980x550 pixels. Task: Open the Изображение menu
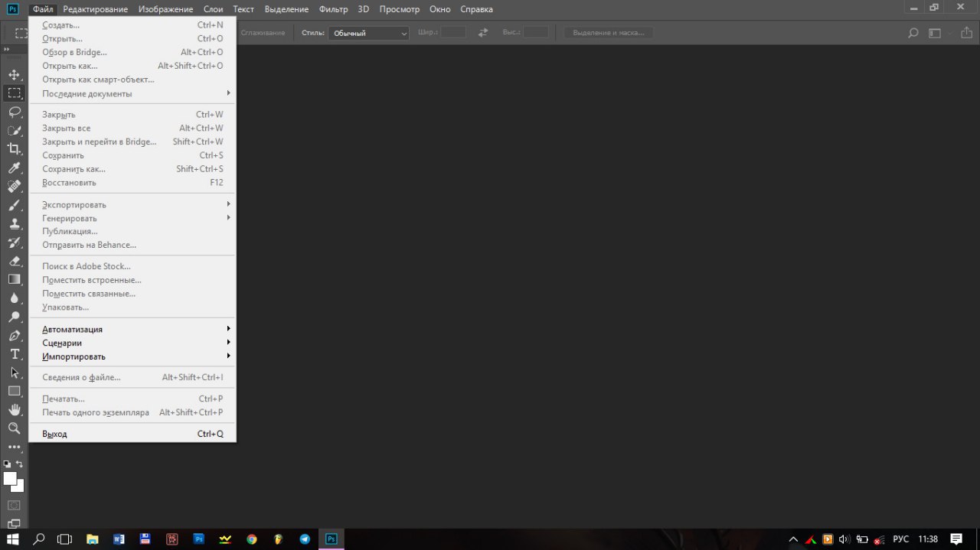(165, 9)
